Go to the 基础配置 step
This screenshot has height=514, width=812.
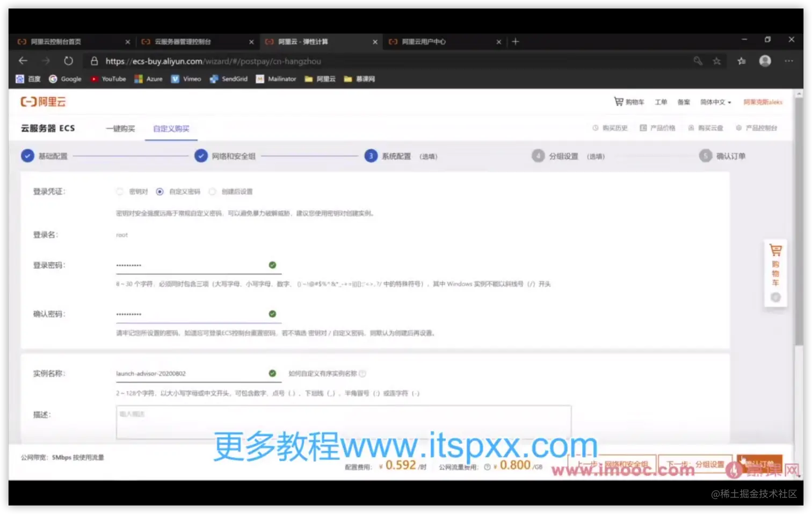pos(45,156)
